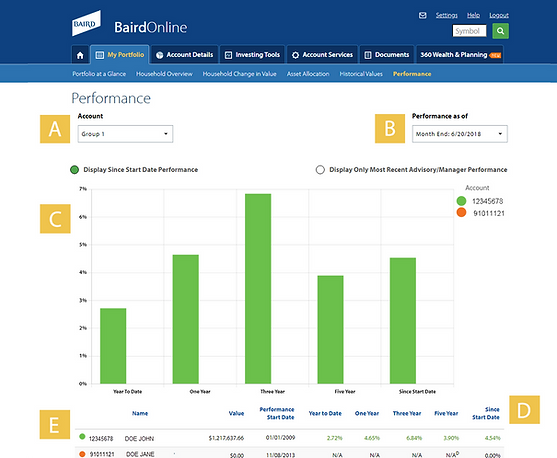Image resolution: width=557 pixels, height=458 pixels.
Task: Click the One Year chart bar
Action: tap(185, 319)
